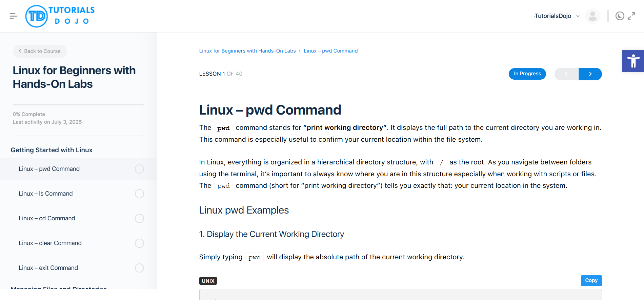Toggle dark mode with the moon icon
This screenshot has height=300, width=644.
(620, 16)
